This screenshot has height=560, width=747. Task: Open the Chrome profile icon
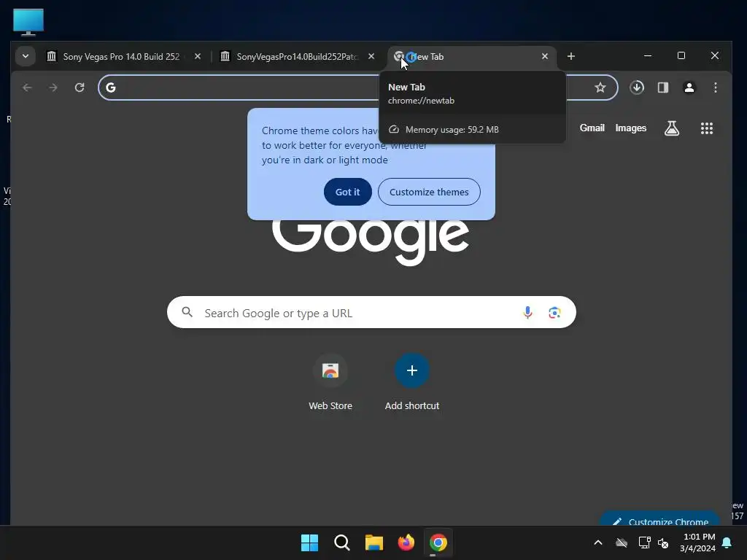point(689,87)
